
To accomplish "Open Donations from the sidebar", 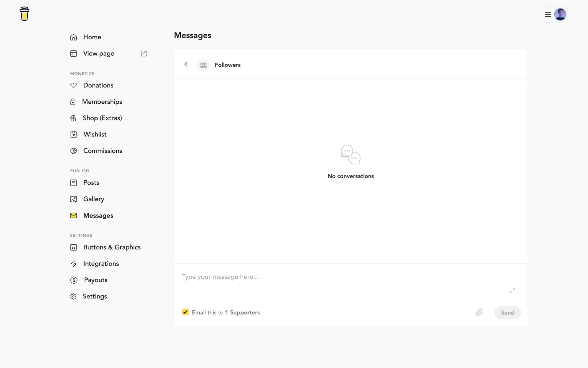I will point(98,85).
